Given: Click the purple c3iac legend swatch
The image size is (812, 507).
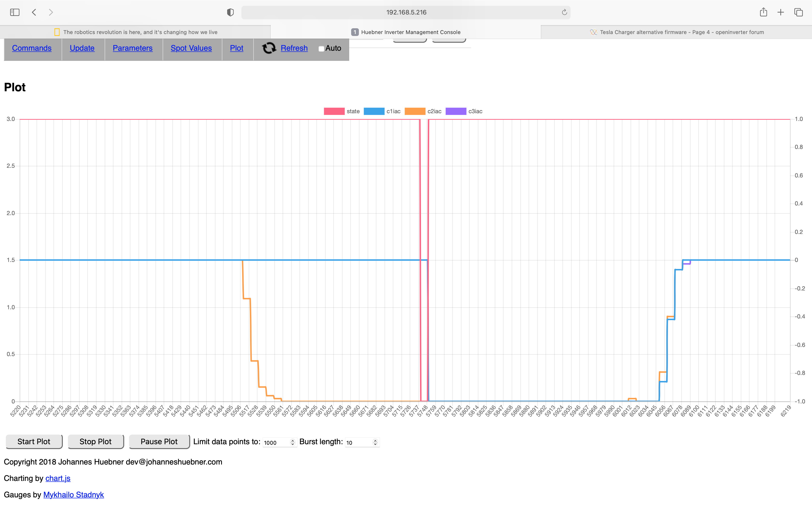Looking at the screenshot, I should (456, 111).
